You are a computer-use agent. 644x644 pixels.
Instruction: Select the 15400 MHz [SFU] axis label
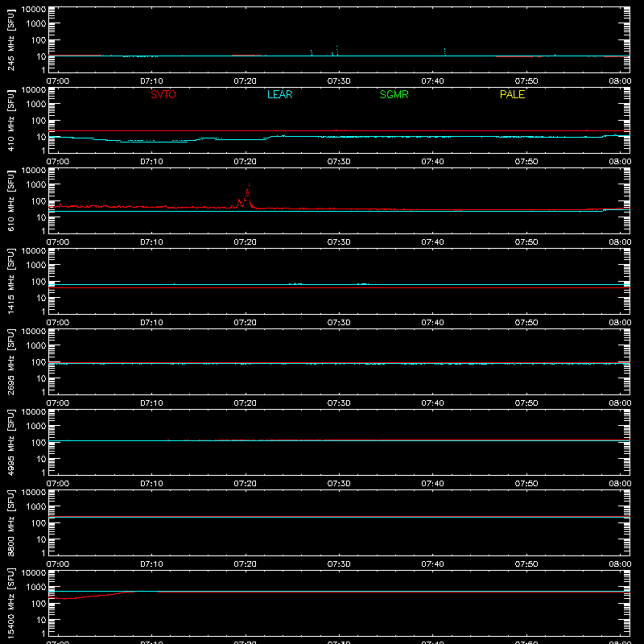pos(10,603)
